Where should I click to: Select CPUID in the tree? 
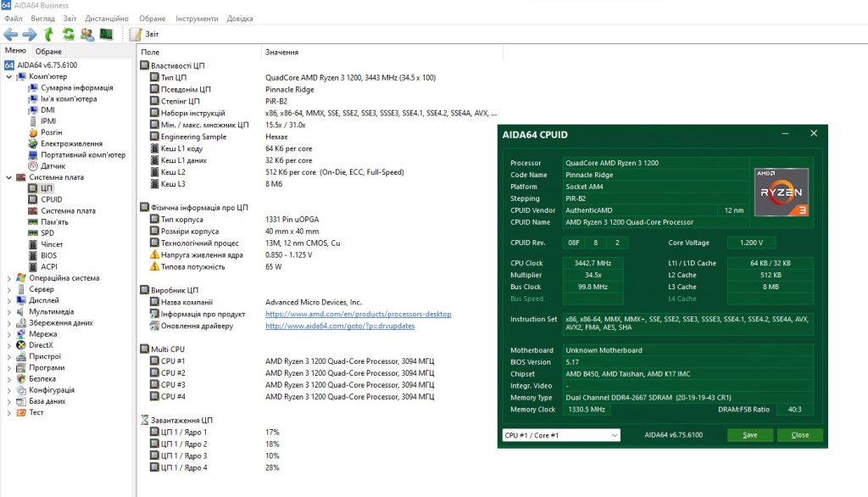pos(52,199)
